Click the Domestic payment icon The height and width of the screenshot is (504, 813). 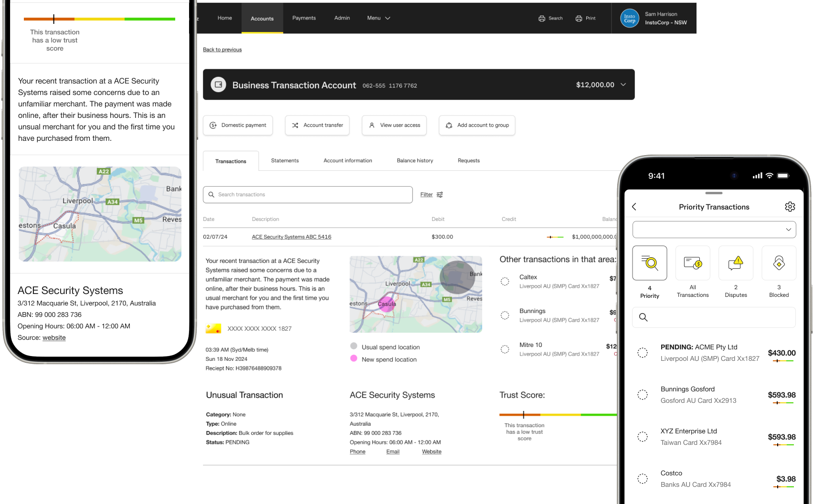(x=213, y=126)
